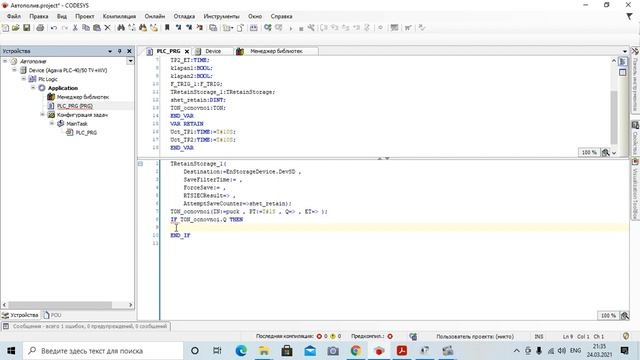Screen dimensions: 640x360
Task: Click the Windows taskbar search box
Action: [x=103, y=351]
